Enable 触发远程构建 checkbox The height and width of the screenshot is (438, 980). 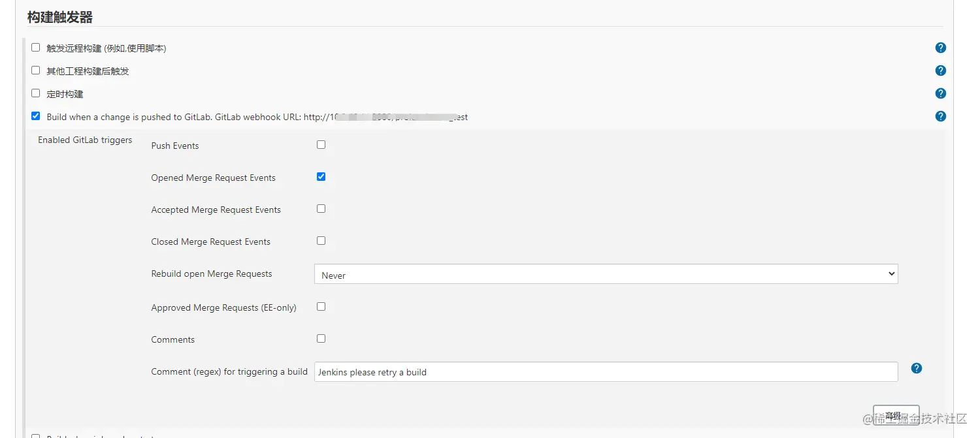point(36,48)
